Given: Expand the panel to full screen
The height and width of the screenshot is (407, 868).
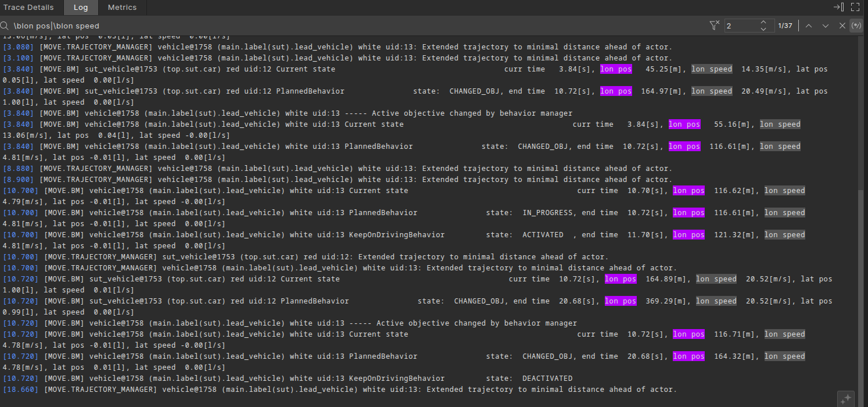Looking at the screenshot, I should (855, 7).
